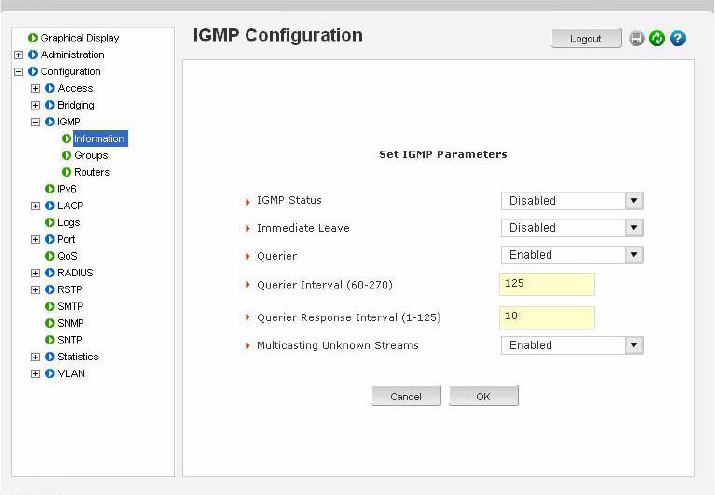Screen dimensions: 715x495
Task: Click the Information green bullet icon
Action: tap(67, 139)
